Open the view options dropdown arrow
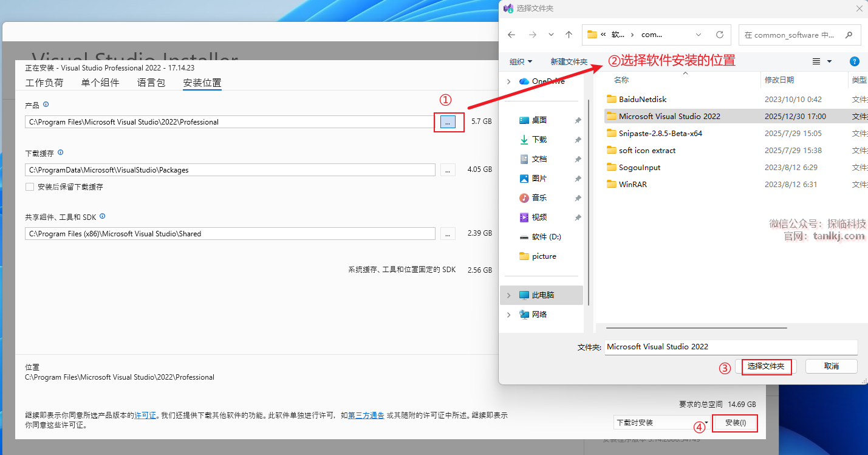Screen dimensions: 868x455 tap(830, 61)
